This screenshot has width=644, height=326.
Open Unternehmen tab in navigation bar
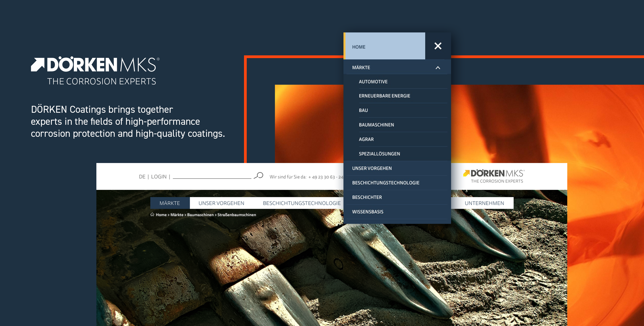[x=484, y=203]
